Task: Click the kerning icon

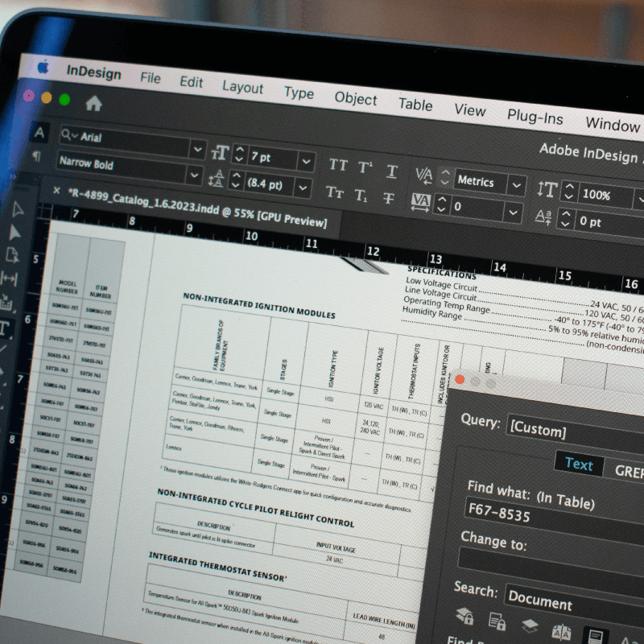Action: pos(423,175)
